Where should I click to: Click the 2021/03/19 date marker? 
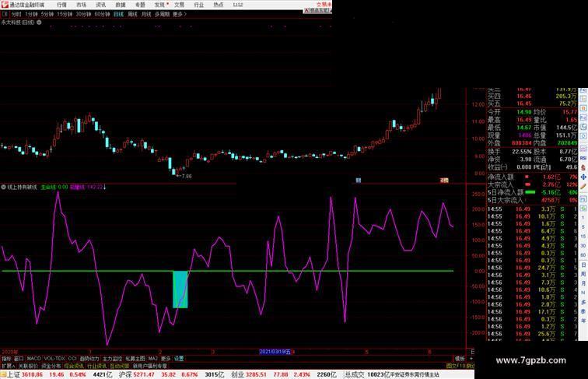275,352
